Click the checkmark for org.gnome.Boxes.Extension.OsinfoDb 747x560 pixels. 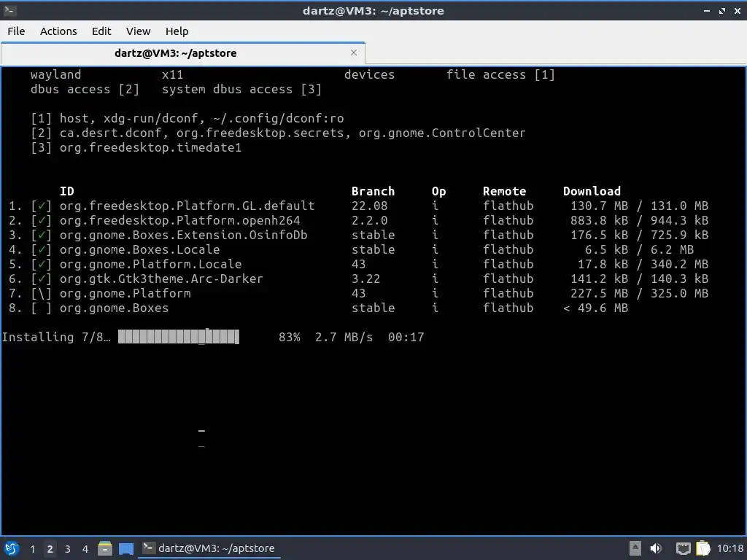[x=42, y=236]
